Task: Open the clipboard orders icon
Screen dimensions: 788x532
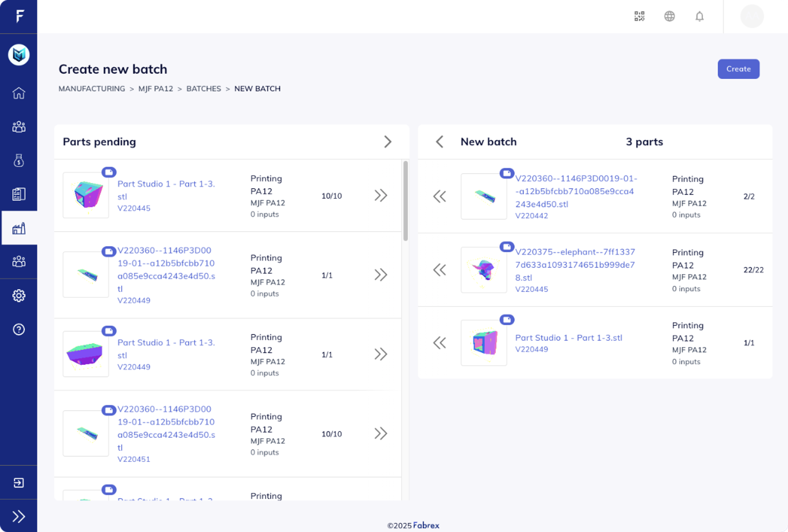Action: point(19,194)
